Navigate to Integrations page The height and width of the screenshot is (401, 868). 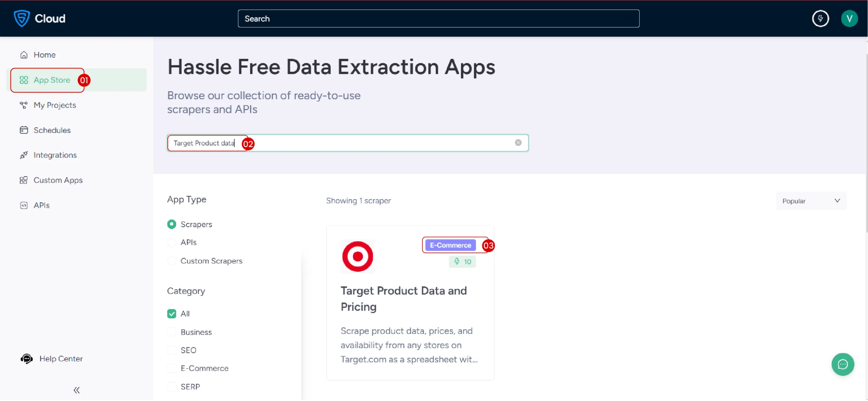click(x=55, y=155)
